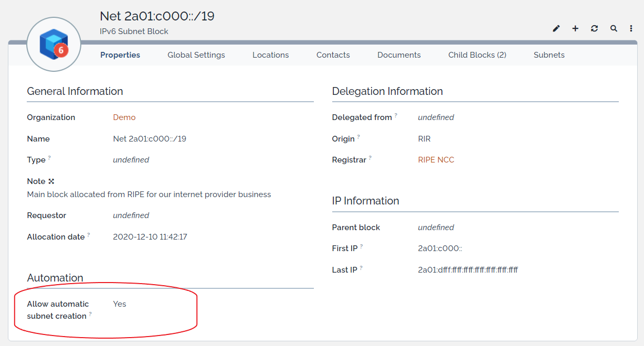Open the Locations tab

click(x=270, y=55)
